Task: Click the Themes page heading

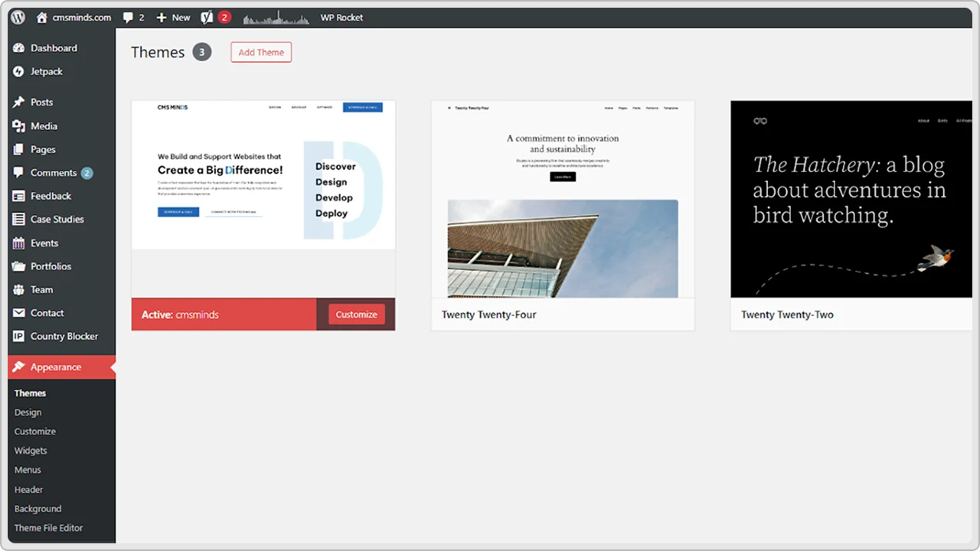Action: [x=158, y=52]
